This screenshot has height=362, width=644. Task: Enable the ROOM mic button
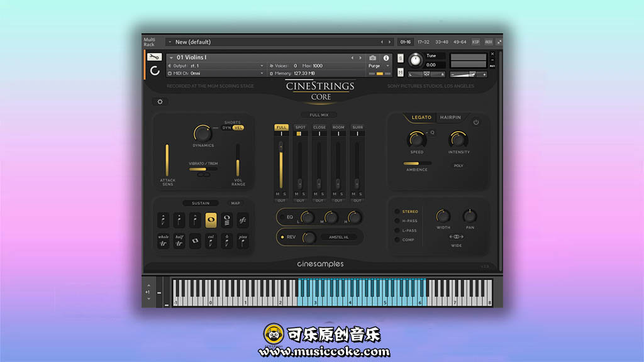pos(338,127)
